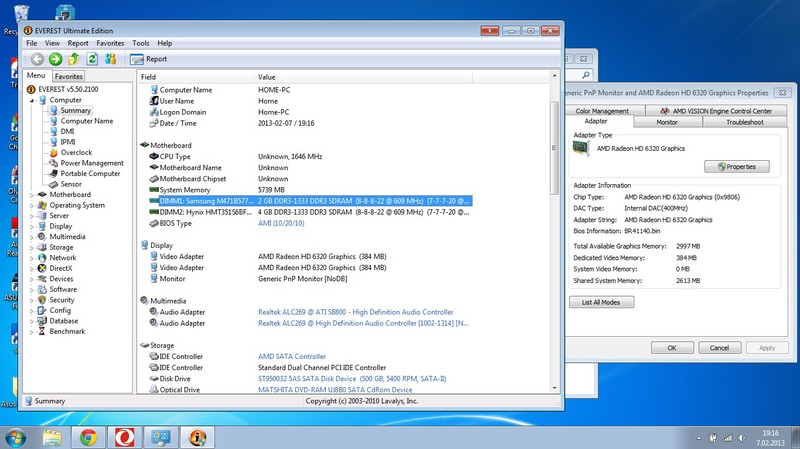Click Cancel in graphics Properties dialog
Viewport: 800px width, 449px height.
719,348
